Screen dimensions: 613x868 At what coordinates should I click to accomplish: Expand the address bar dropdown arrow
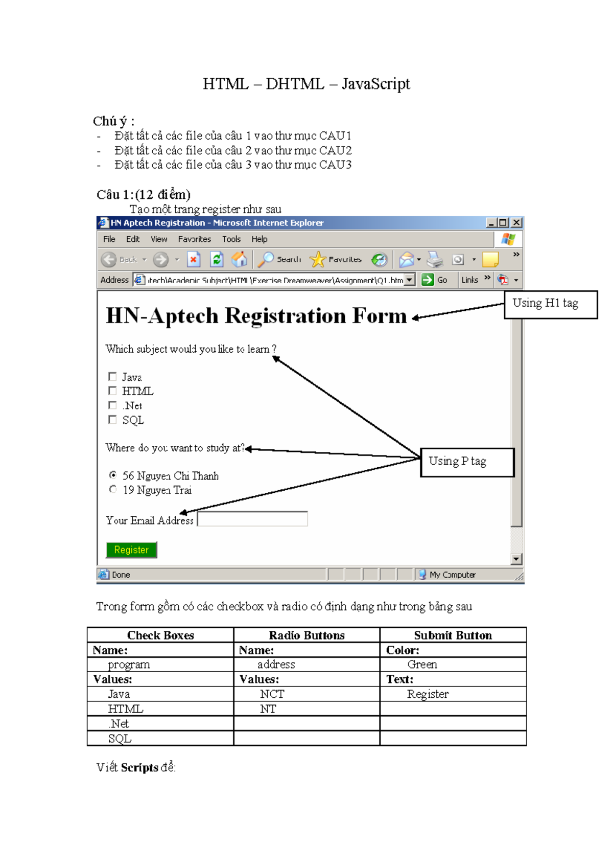click(410, 280)
